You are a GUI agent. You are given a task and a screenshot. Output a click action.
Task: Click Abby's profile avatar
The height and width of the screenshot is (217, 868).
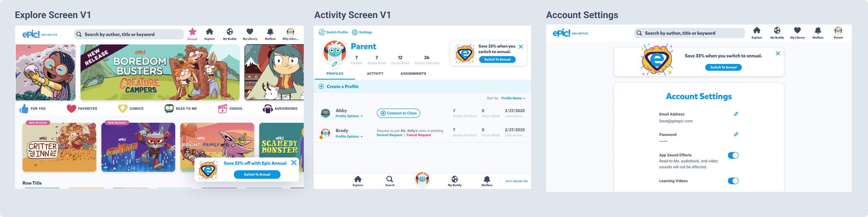[x=325, y=113]
